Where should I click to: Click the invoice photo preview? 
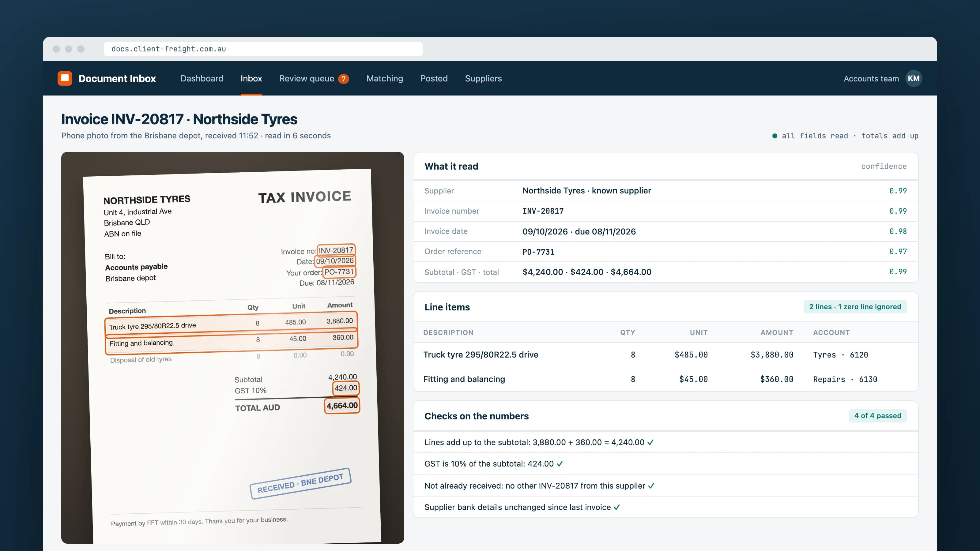click(x=232, y=347)
